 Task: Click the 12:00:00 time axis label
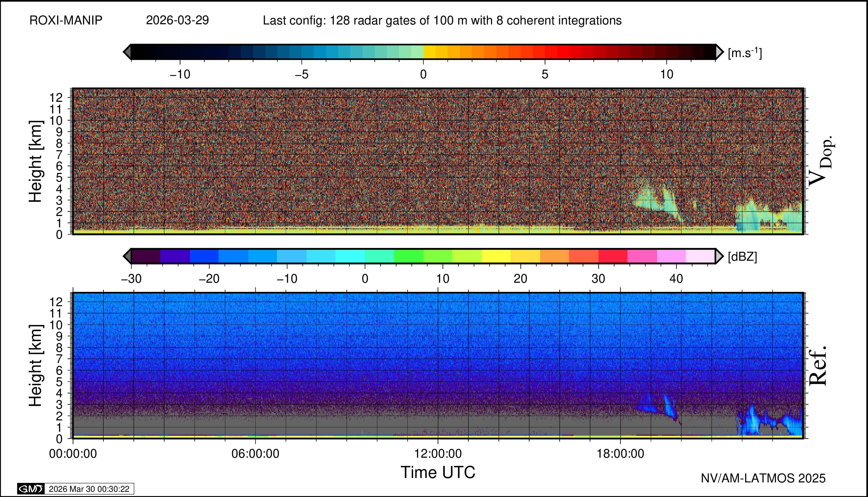pos(438,454)
